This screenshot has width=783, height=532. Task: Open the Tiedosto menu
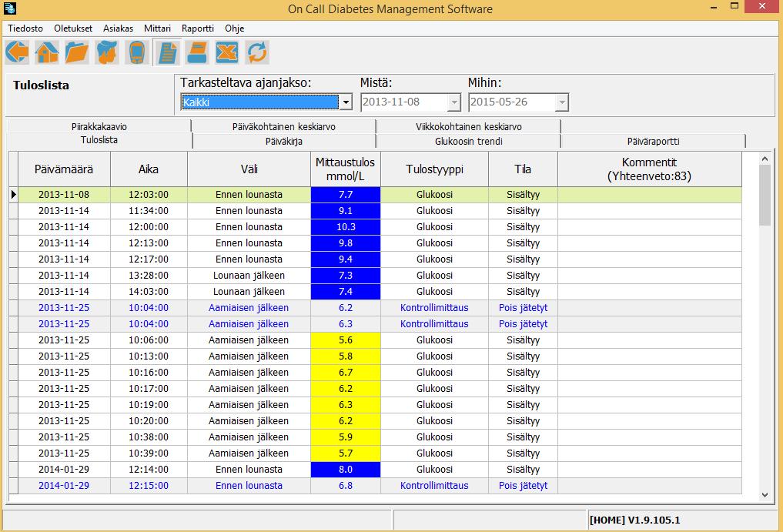click(x=25, y=28)
